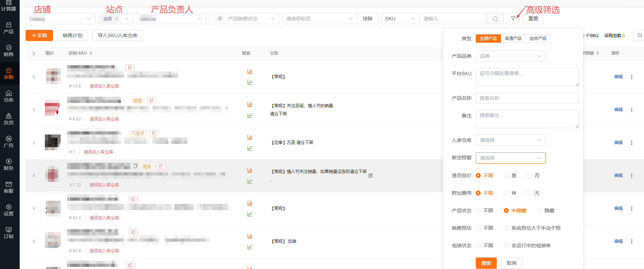
Task: Expand the first product row
Action: (x=34, y=77)
